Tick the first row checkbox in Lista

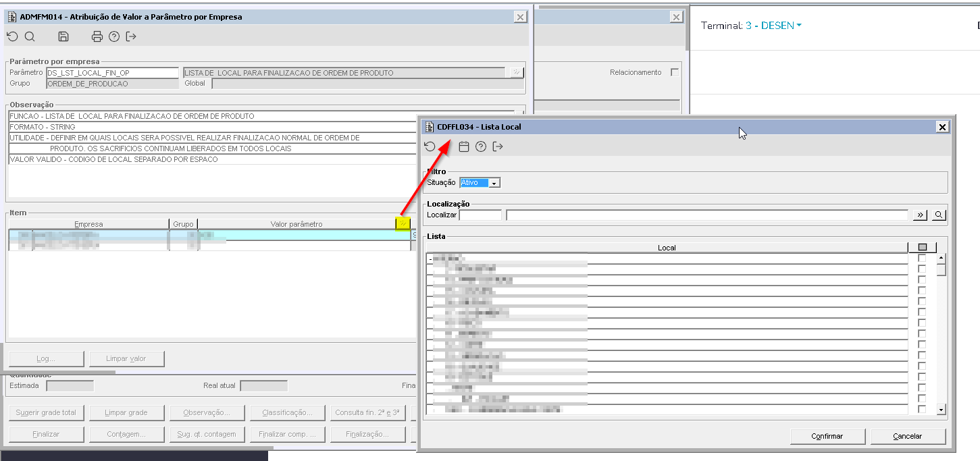point(922,259)
